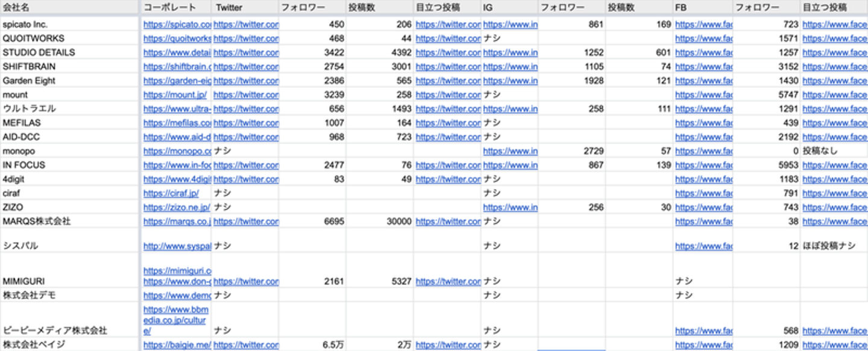Open the bbmedia.co.jp culture link
The image size is (868, 351).
point(176,320)
